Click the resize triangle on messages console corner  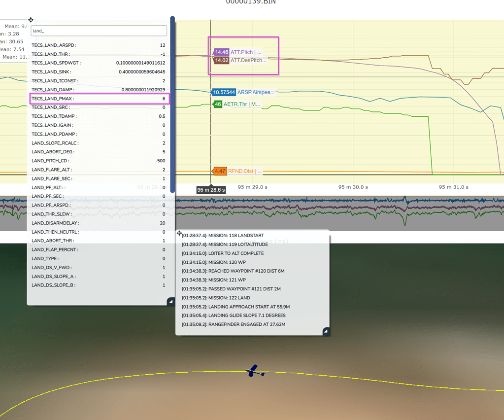[326, 332]
